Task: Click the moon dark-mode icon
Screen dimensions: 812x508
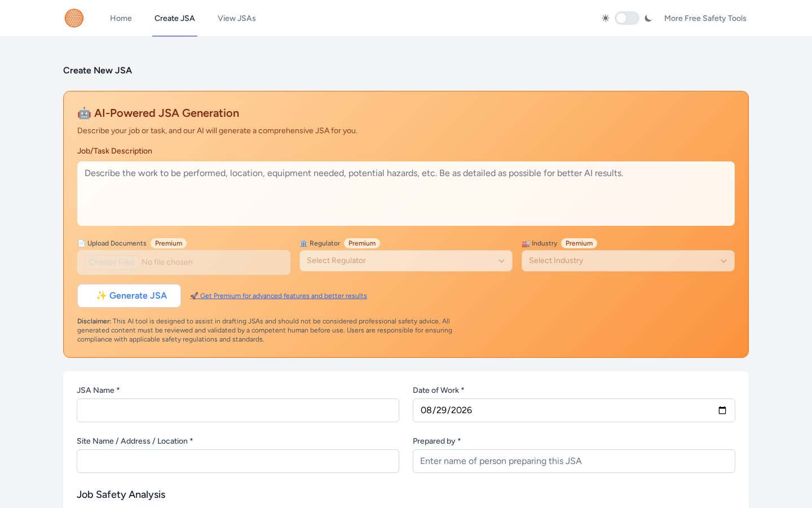Action: tap(648, 18)
